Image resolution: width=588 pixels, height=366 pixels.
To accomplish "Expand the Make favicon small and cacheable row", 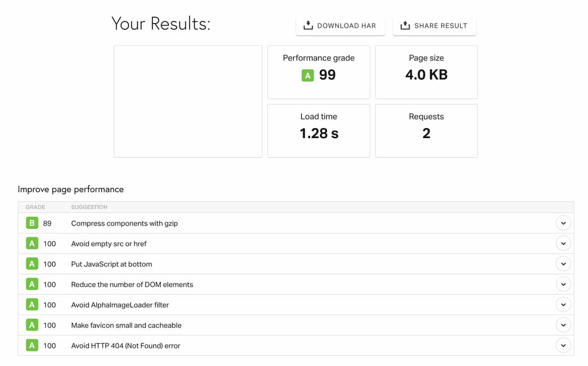I will point(563,324).
